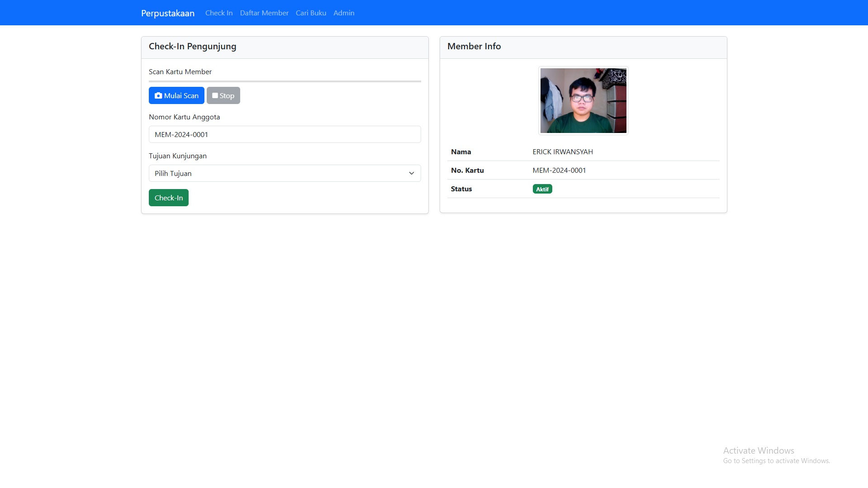The image size is (868, 488).
Task: Submit the green Check-In button
Action: pyautogui.click(x=169, y=198)
